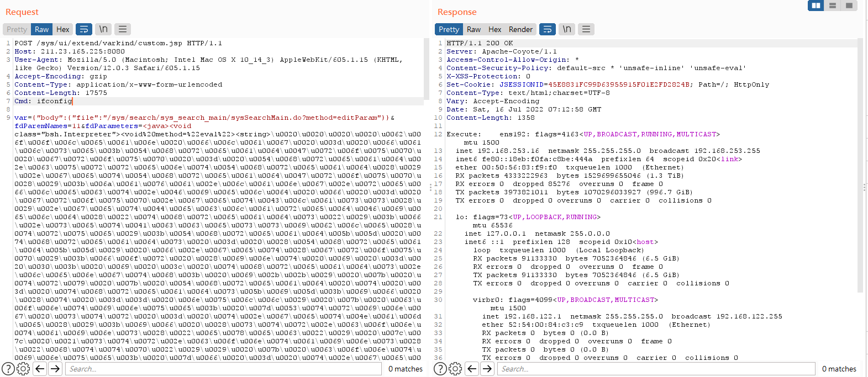The image size is (868, 377).
Task: Open Hex tab in Response panel
Action: point(495,29)
